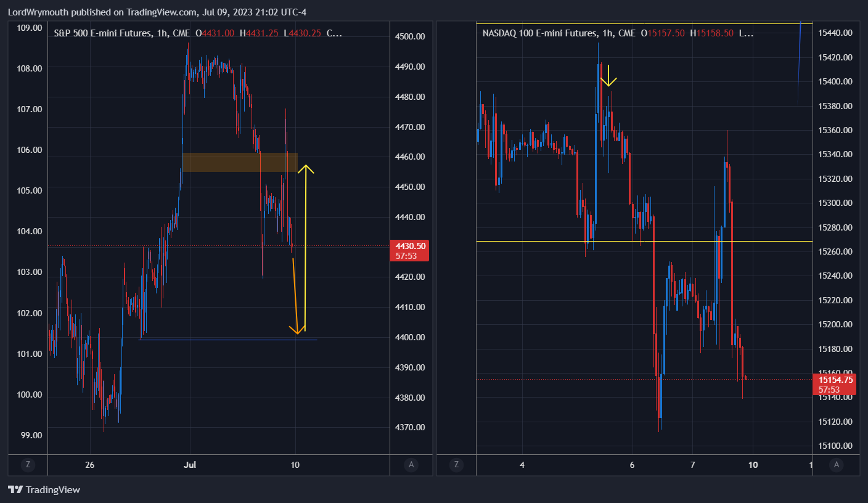
Task: Click the 15220.00 price axis label
Action: pyautogui.click(x=835, y=300)
